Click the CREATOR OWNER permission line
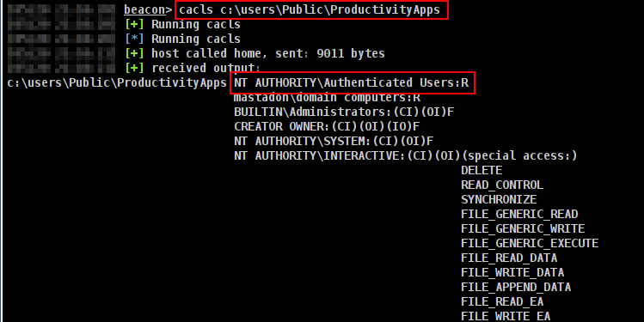This screenshot has height=322, width=644. [x=327, y=127]
